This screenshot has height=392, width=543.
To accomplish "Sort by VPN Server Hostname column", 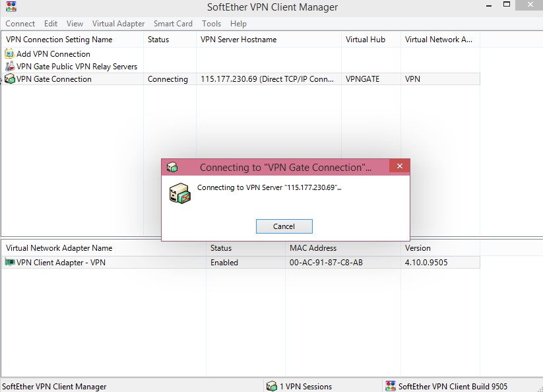I will tap(269, 40).
